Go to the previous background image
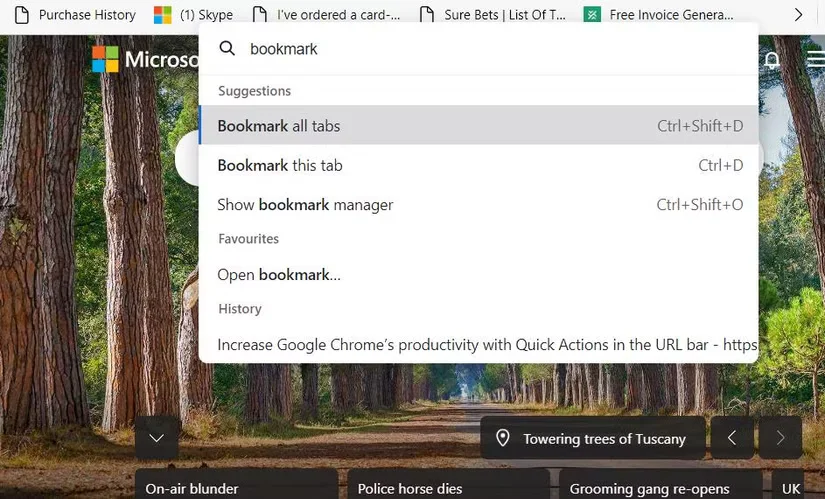 click(x=732, y=438)
